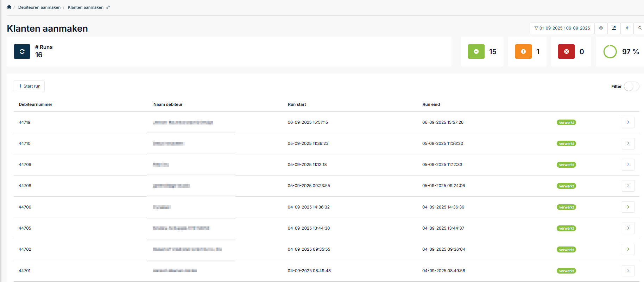Expand details of run 44719
The image size is (644, 282).
coord(628,122)
